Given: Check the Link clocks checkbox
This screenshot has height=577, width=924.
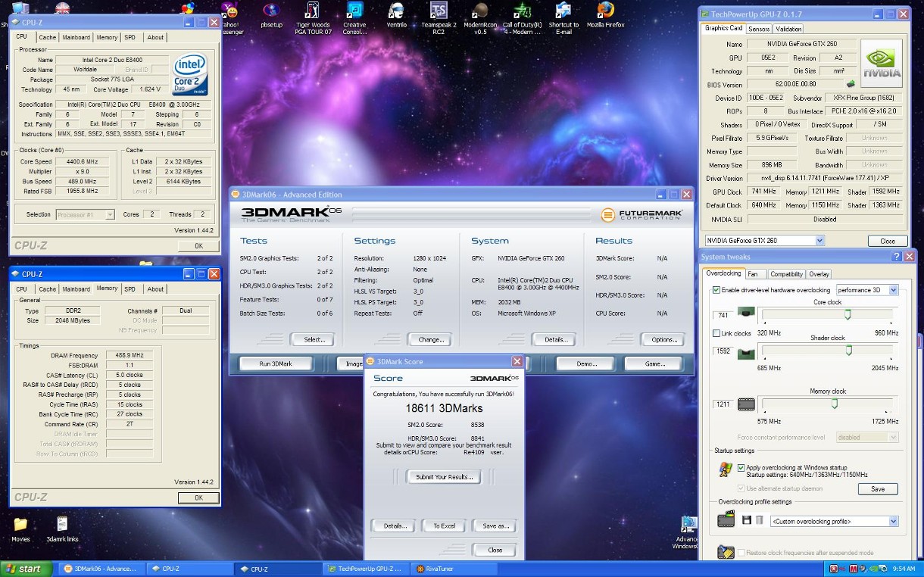Looking at the screenshot, I should coord(716,333).
